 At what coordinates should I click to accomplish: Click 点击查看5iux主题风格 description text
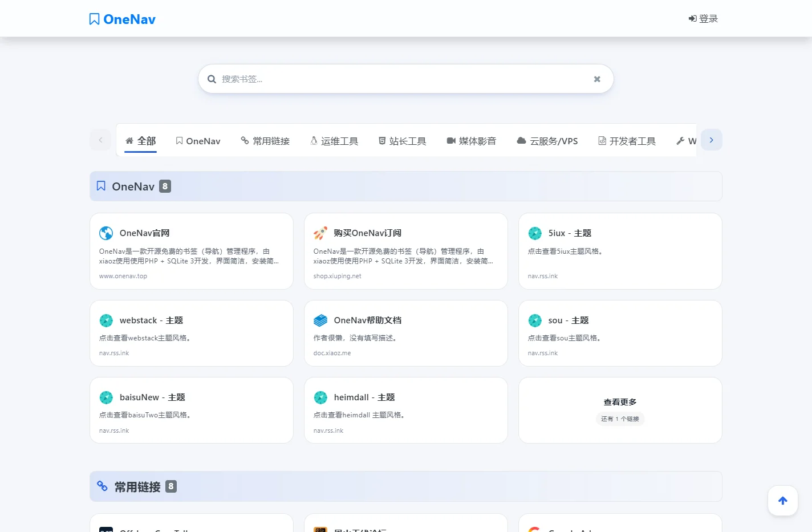click(x=566, y=251)
